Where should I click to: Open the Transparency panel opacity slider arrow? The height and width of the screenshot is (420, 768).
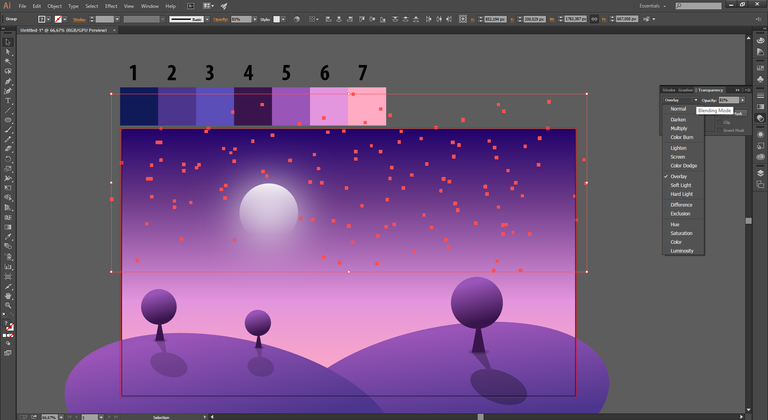743,100
